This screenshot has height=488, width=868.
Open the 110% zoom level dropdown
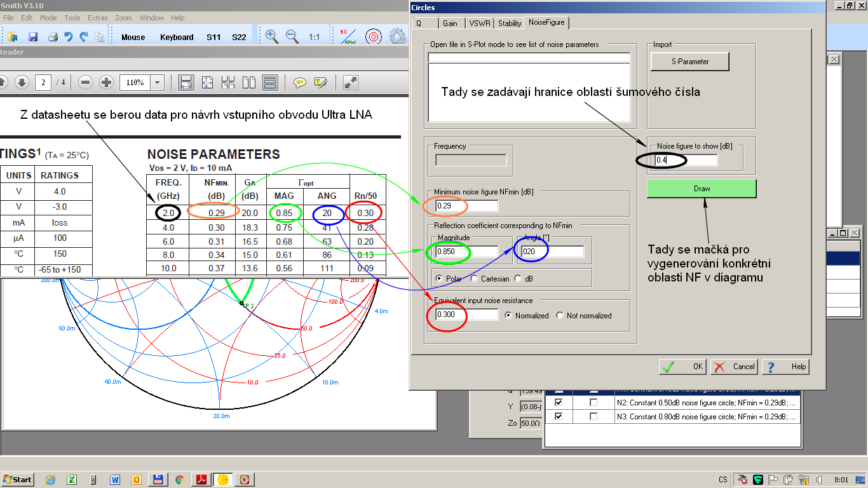157,83
